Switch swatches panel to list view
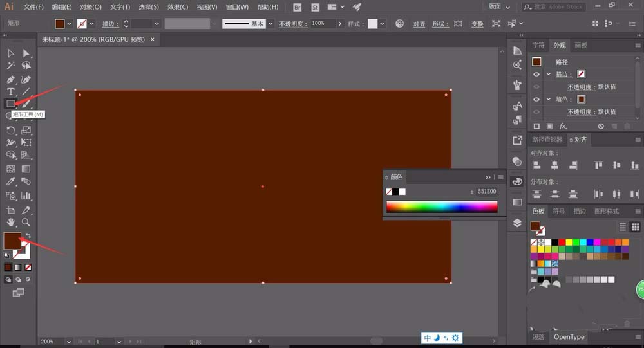Viewport: 644px width, 348px height. point(623,227)
